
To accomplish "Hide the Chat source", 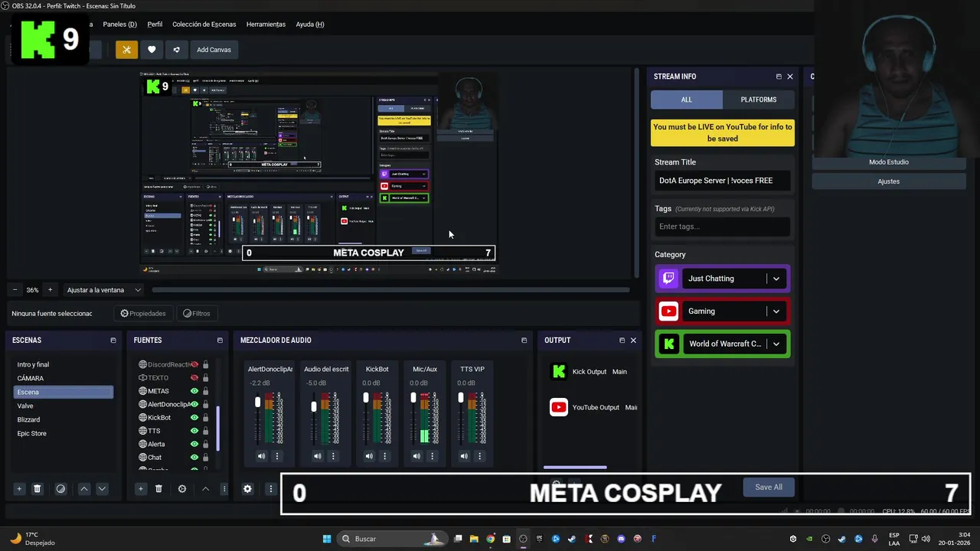I will point(194,458).
